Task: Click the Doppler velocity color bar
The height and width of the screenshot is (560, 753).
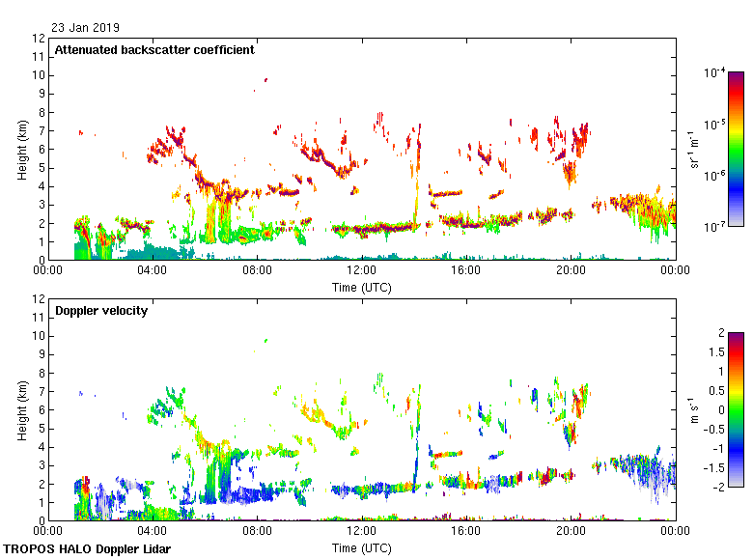Action: point(736,409)
